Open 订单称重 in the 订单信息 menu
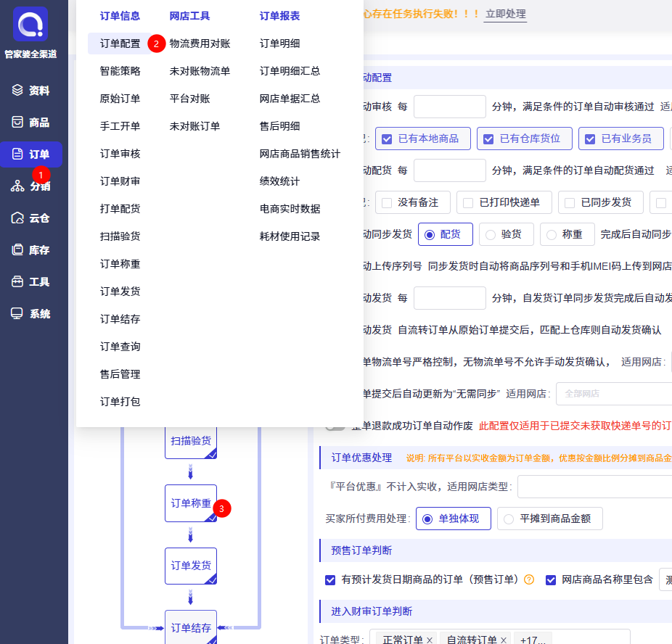 click(x=120, y=264)
